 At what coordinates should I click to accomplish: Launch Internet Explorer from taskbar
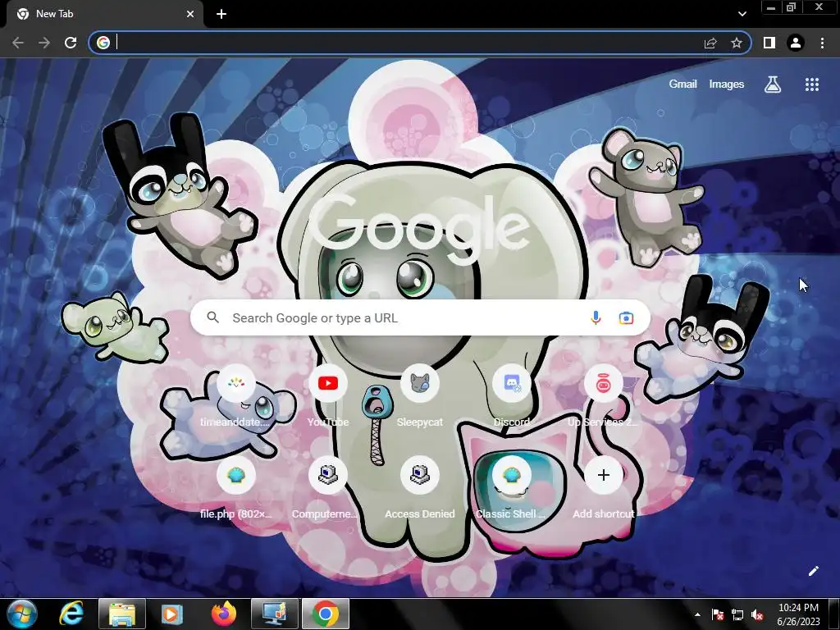click(x=72, y=614)
